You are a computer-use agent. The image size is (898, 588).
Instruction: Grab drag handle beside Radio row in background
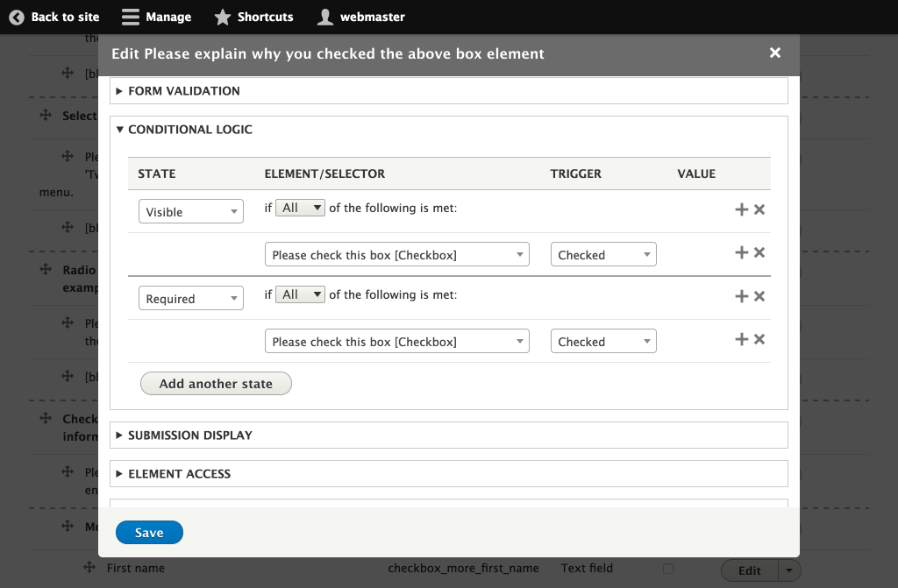click(46, 269)
